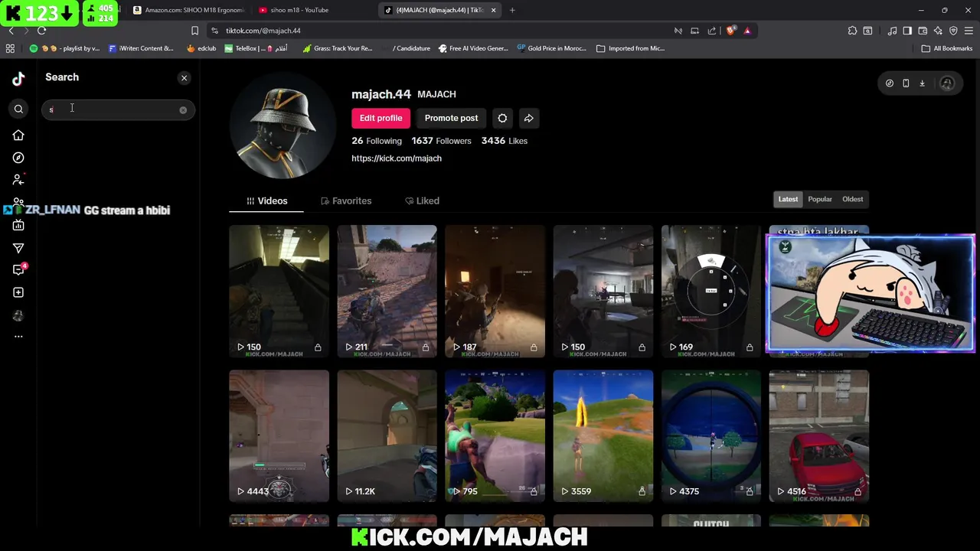Expand the All Bookmarks folder
This screenshot has width=980, height=551.
(x=946, y=48)
